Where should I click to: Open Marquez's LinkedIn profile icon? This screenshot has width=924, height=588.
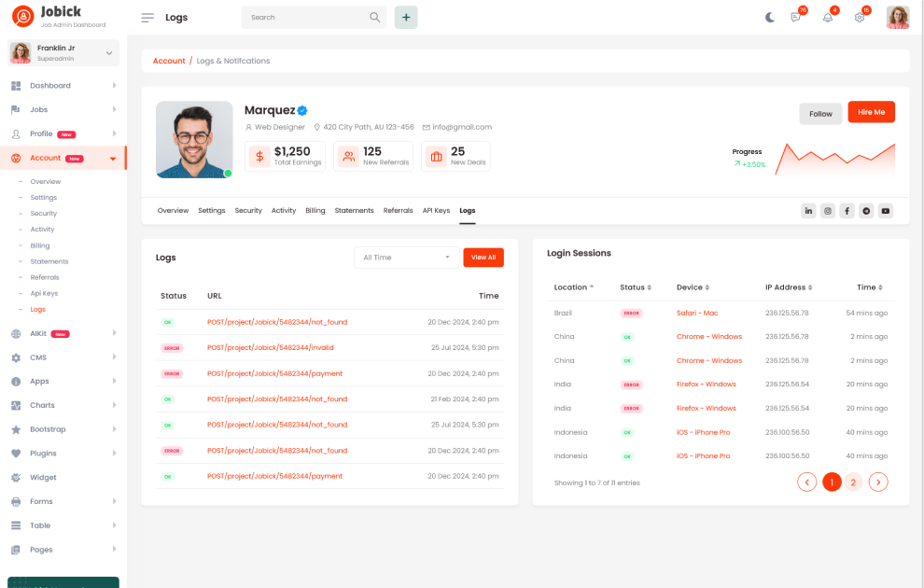(x=808, y=211)
